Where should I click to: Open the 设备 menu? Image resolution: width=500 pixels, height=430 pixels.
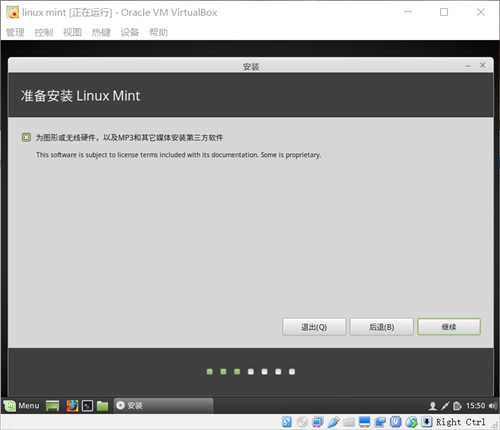pyautogui.click(x=130, y=32)
